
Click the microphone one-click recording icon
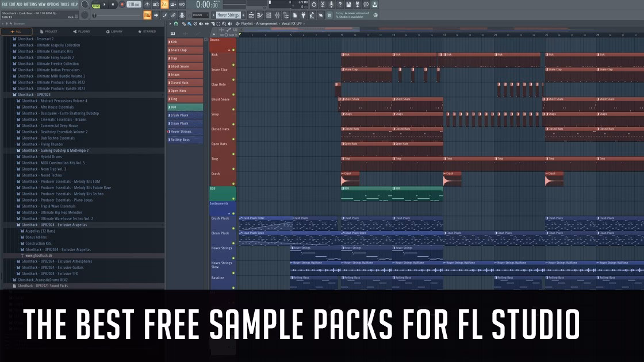331,5
